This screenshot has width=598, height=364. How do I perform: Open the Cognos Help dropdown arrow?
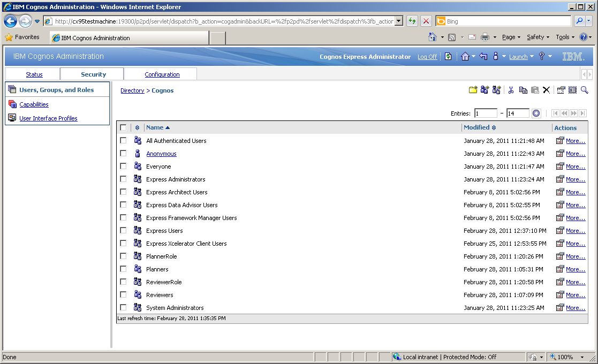point(550,56)
